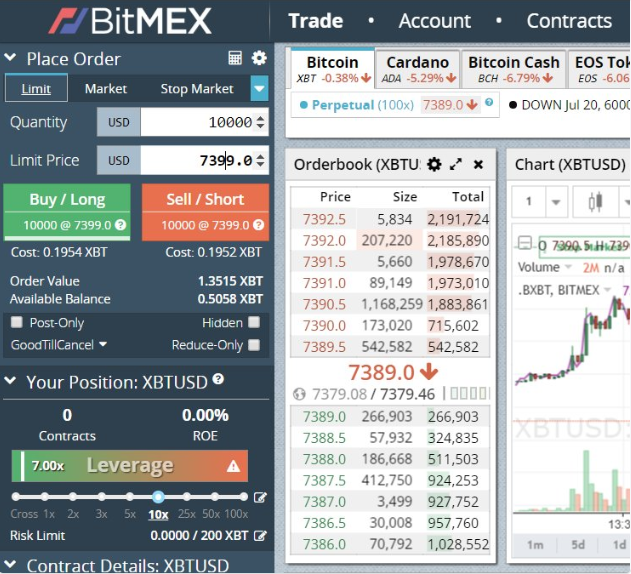Adjust Limit Price stepper arrows

261,160
